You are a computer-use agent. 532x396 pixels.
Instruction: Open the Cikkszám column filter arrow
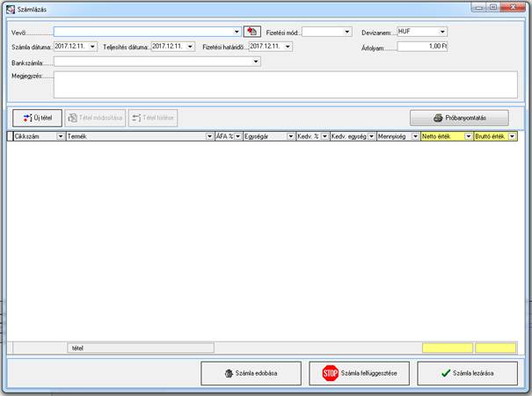click(60, 137)
